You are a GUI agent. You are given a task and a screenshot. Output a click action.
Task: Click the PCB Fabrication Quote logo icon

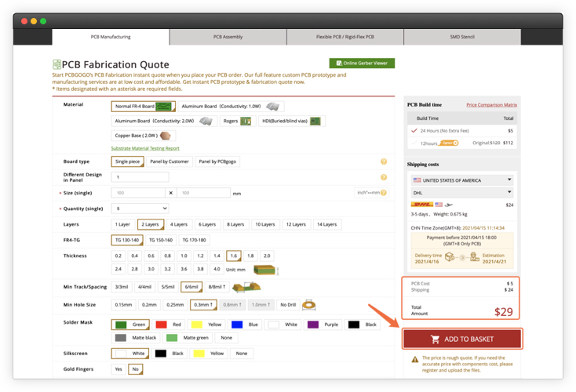[x=57, y=64]
